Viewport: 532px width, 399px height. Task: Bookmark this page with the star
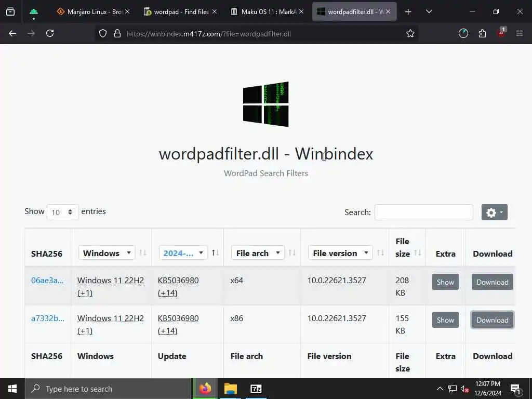click(410, 34)
